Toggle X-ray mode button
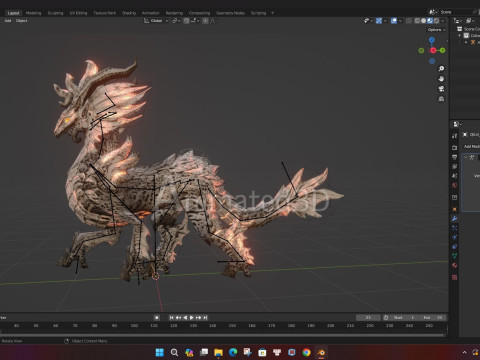The height and width of the screenshot is (360, 480). point(409,21)
